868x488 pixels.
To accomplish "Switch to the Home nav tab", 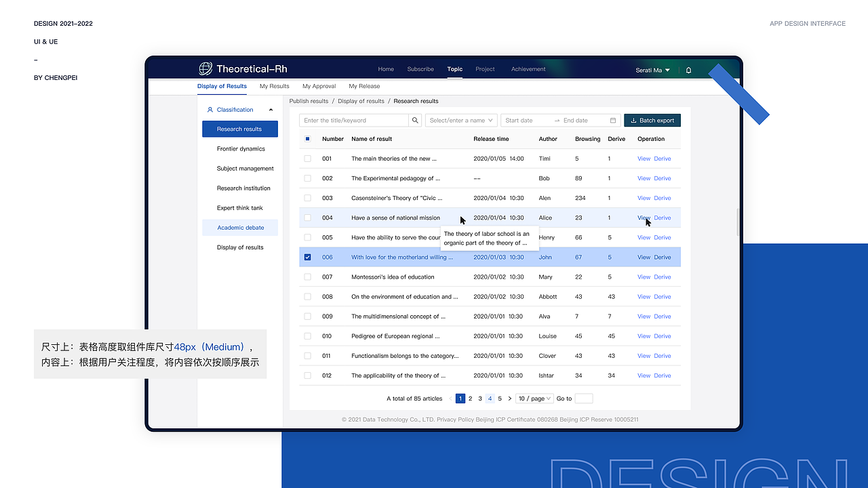I will click(x=386, y=69).
